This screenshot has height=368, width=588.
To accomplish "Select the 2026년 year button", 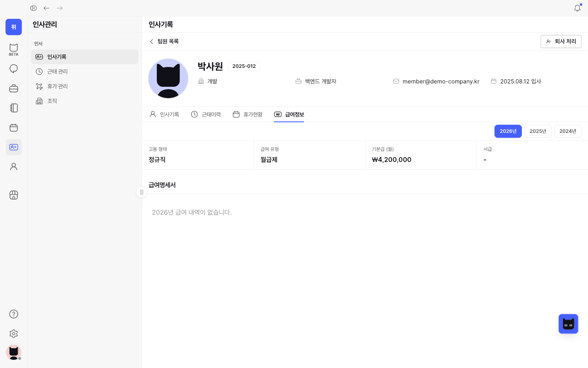I will (508, 131).
